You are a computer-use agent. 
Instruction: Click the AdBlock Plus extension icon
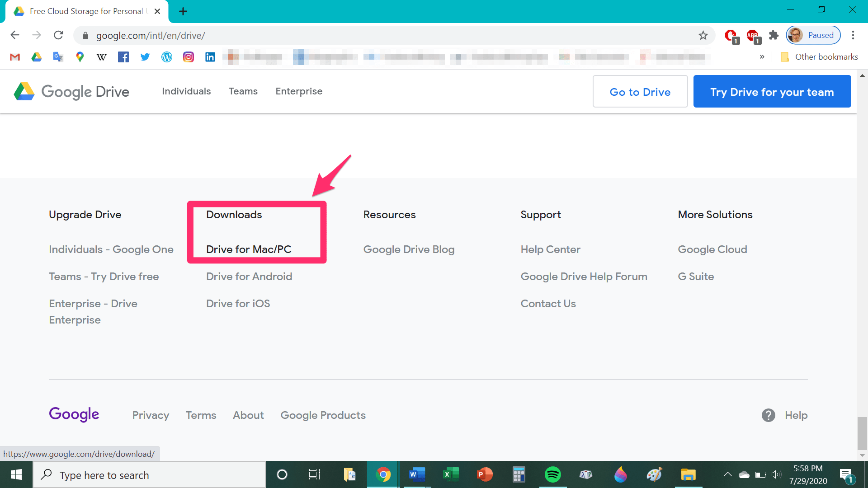tap(753, 35)
